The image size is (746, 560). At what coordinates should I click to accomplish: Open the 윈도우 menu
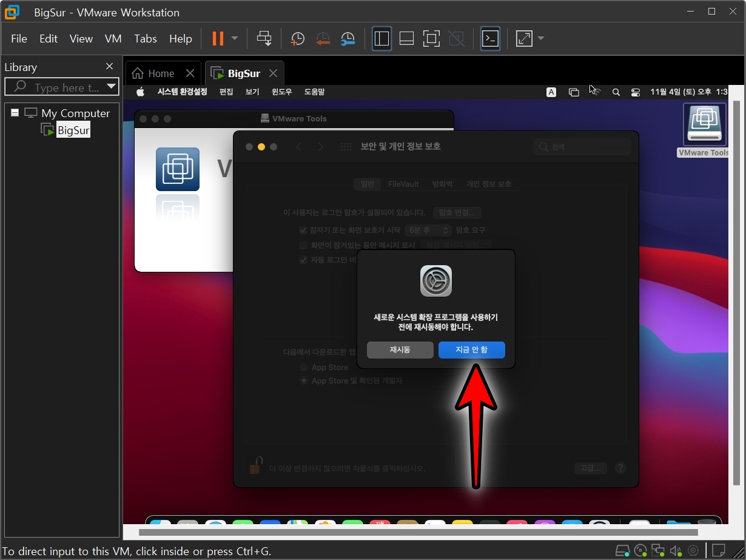(281, 92)
